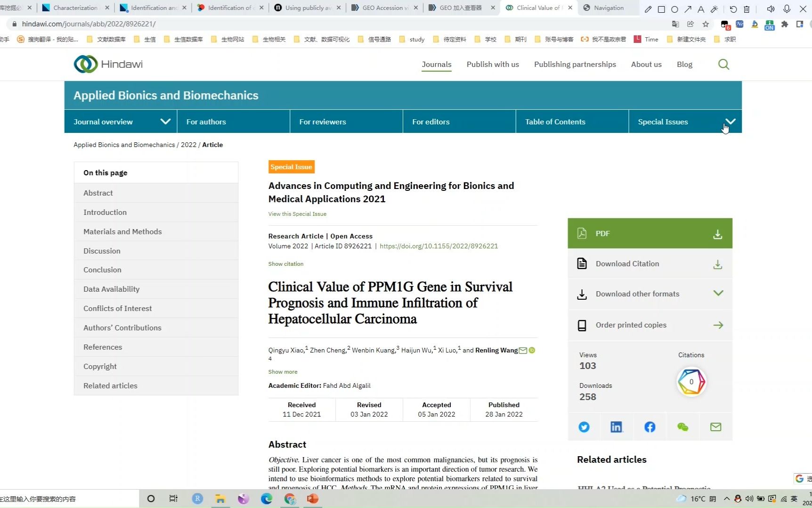Bookmark this page with the star

706,24
